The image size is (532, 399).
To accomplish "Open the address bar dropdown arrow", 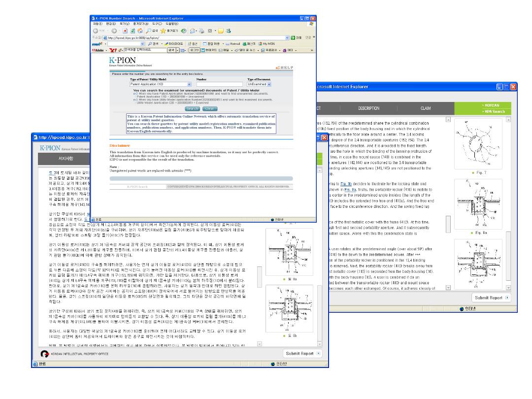I will 287,37.
